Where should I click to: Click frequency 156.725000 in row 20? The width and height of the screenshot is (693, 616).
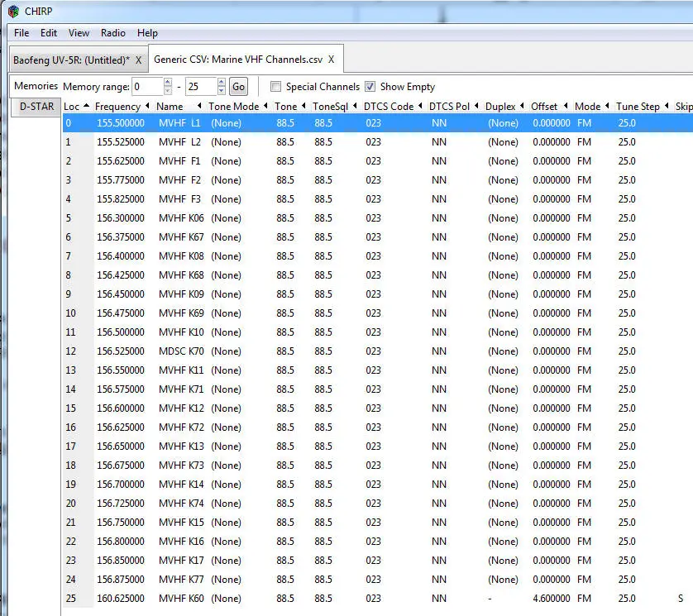121,503
